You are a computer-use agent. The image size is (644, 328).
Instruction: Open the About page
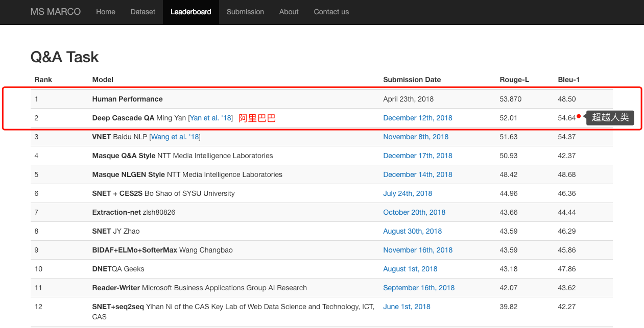289,12
